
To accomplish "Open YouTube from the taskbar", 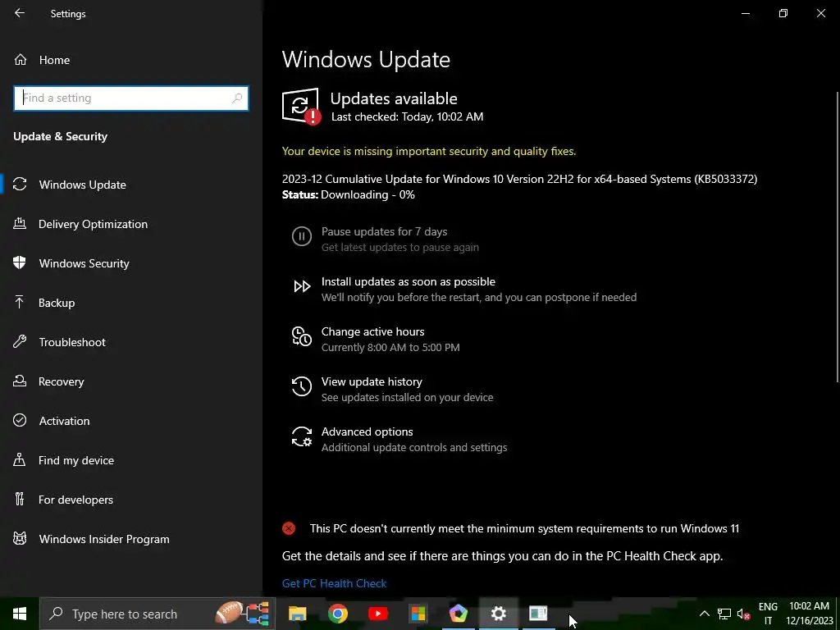I will pos(378,614).
